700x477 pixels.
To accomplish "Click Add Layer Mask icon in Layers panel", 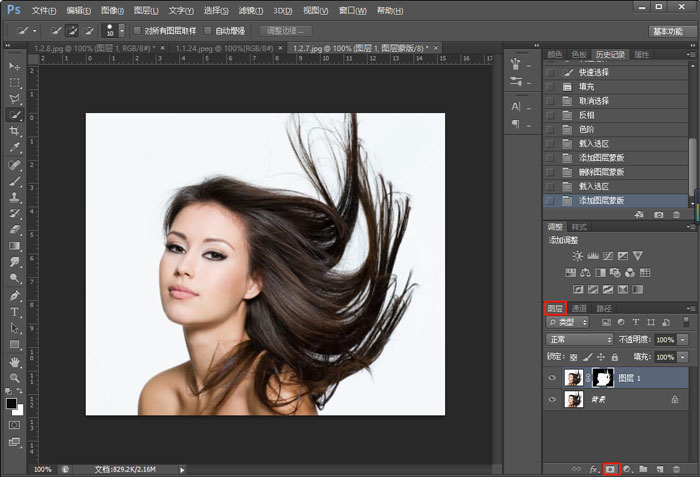I will [610, 469].
